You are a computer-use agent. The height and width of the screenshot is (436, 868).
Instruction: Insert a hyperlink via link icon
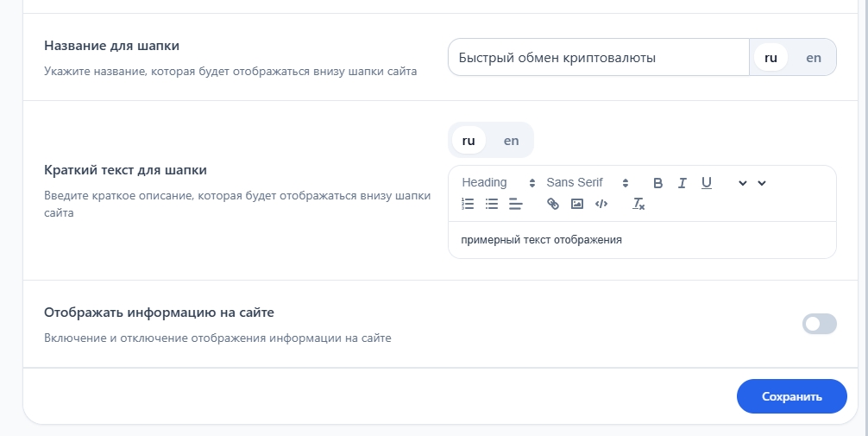[x=553, y=205]
